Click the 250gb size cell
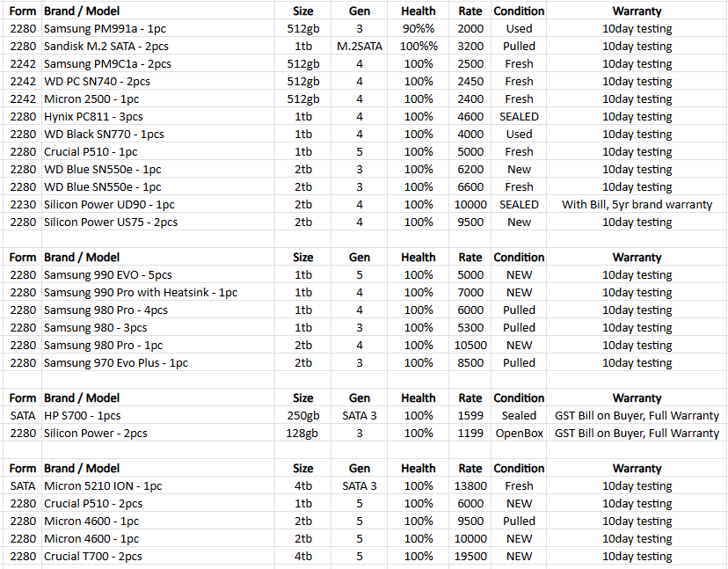The height and width of the screenshot is (569, 728). coord(302,415)
